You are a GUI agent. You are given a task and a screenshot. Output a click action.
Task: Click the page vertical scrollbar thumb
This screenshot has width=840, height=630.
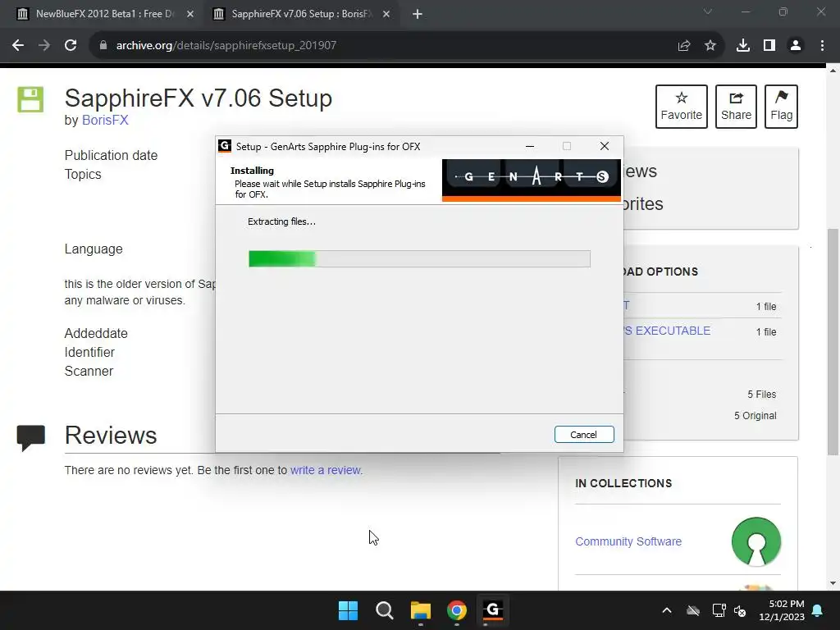pos(833,342)
